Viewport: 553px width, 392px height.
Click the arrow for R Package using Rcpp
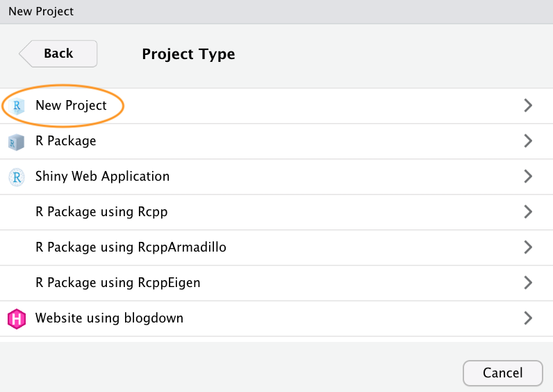pyautogui.click(x=528, y=212)
